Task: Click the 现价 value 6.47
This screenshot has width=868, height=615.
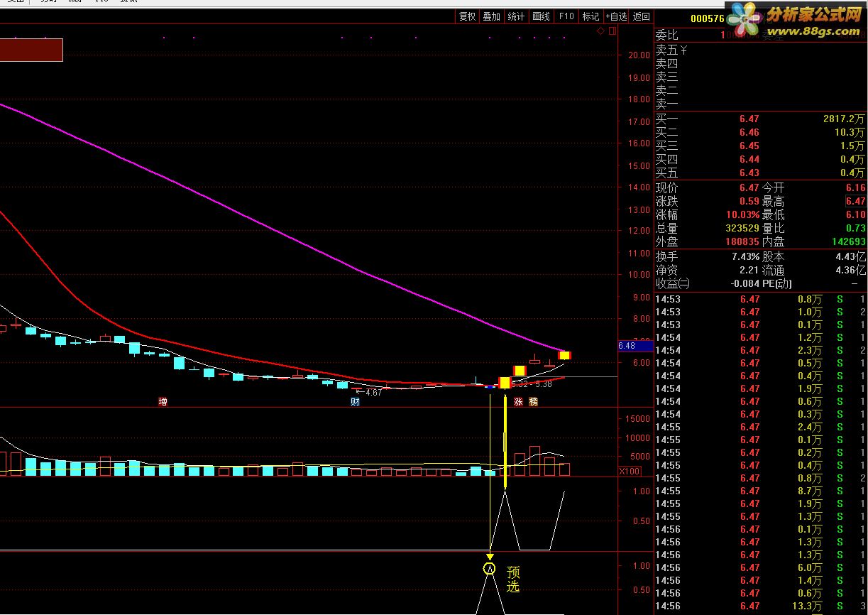Action: [x=749, y=187]
